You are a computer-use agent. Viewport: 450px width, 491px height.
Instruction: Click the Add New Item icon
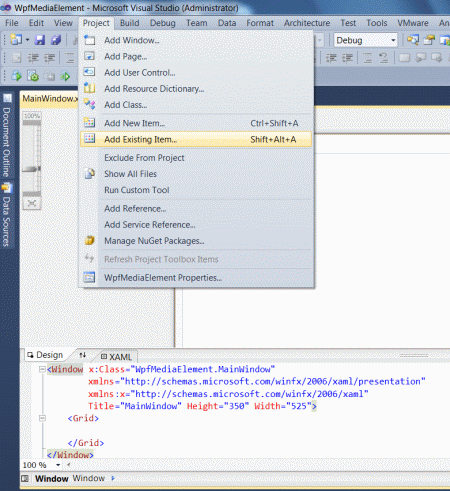pos(89,123)
